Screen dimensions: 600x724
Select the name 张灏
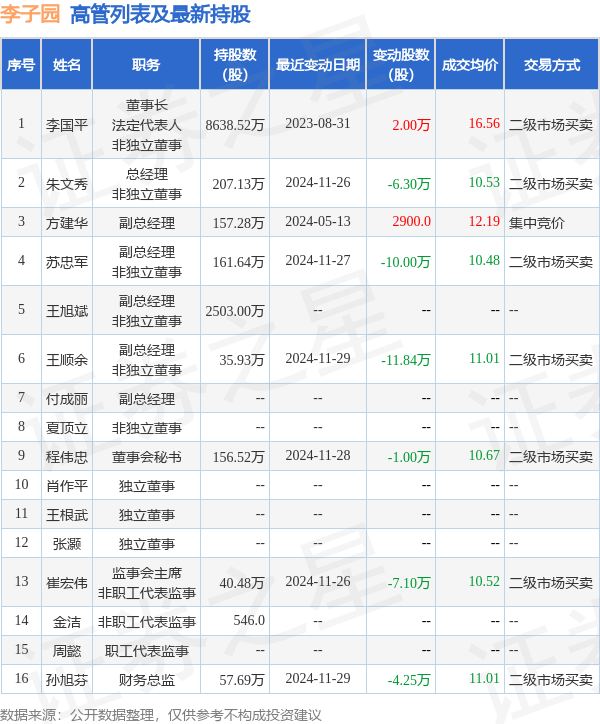67,543
